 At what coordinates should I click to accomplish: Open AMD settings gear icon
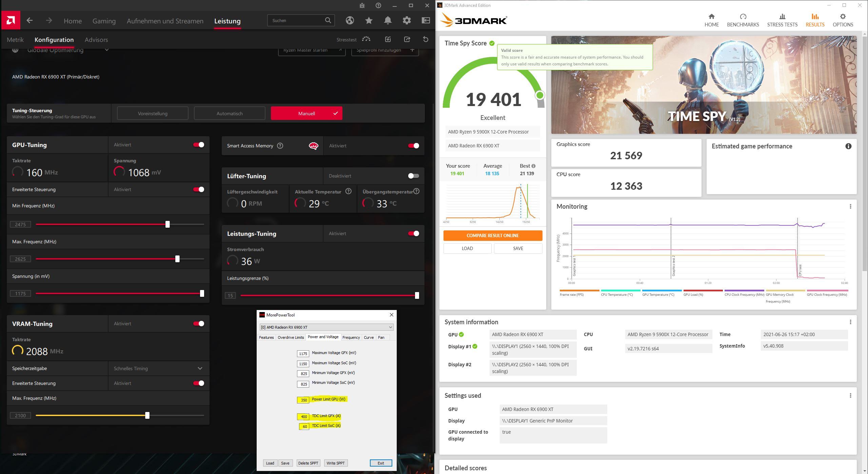407,20
